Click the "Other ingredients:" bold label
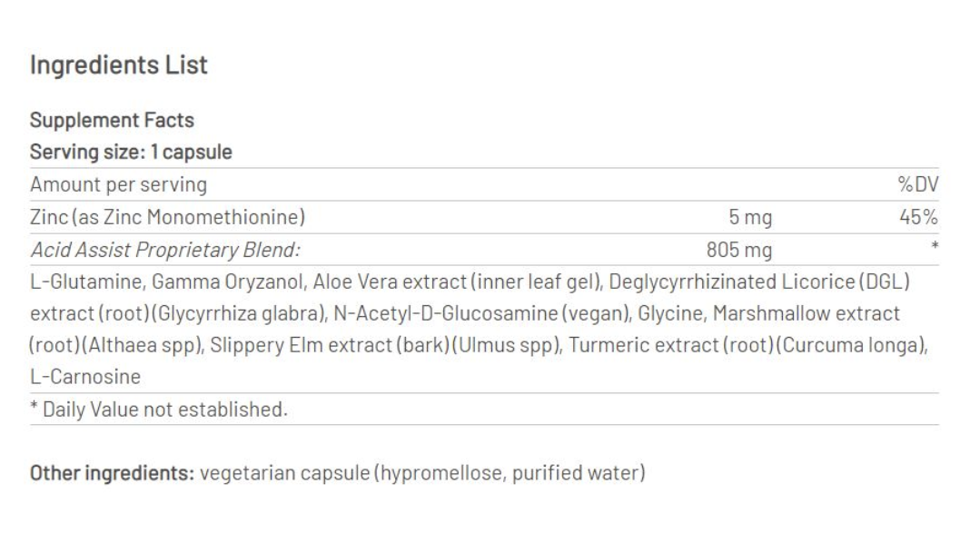This screenshot has height=553, width=980. pos(111,473)
